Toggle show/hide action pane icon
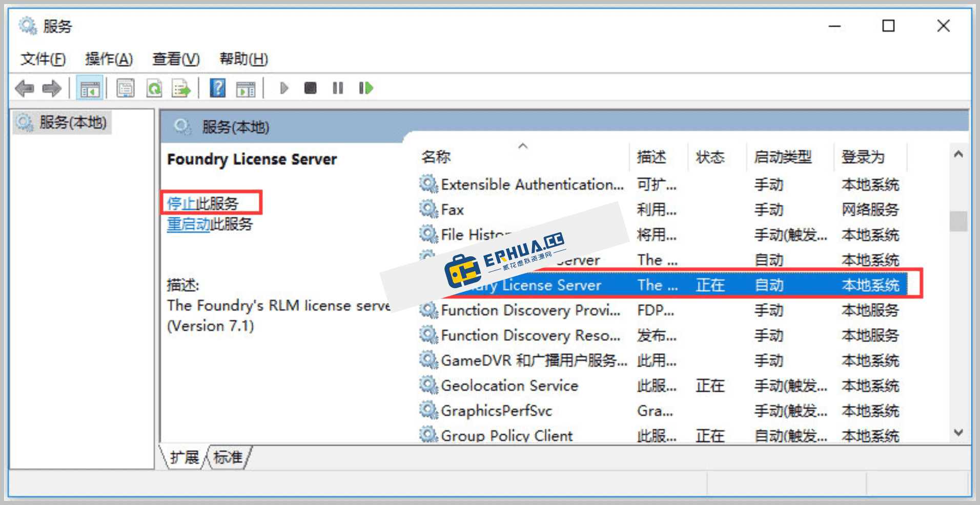 pyautogui.click(x=246, y=88)
